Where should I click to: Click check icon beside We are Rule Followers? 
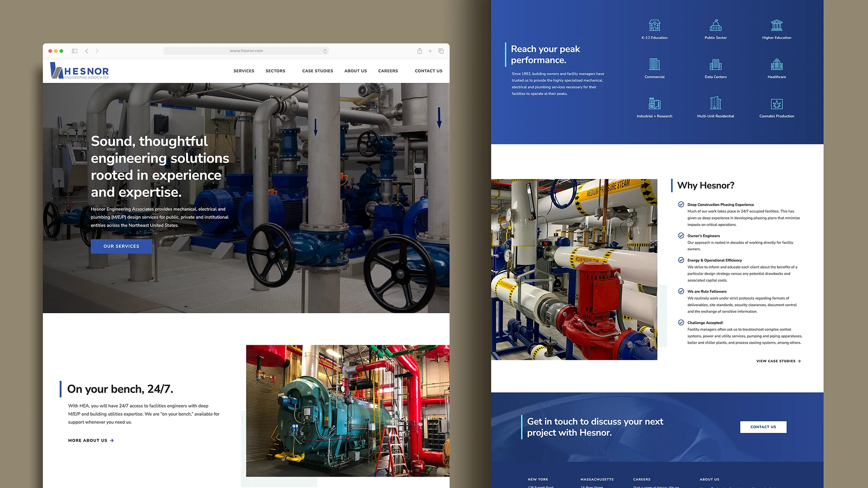pyautogui.click(x=681, y=291)
